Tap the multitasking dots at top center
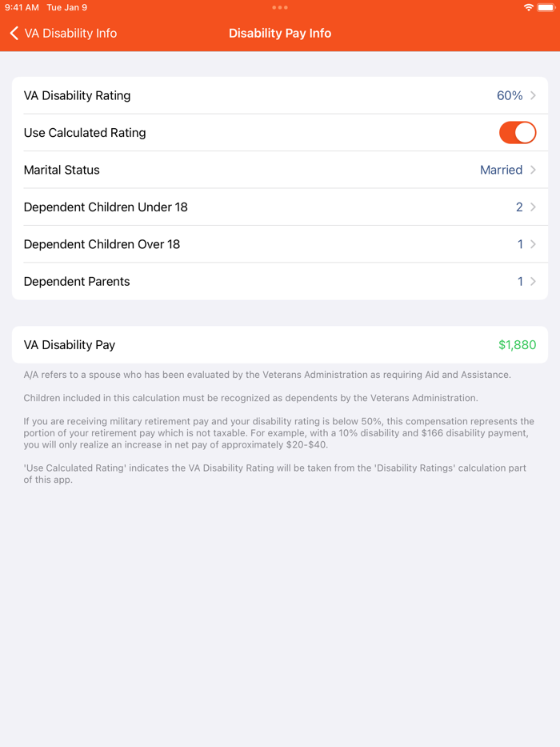560x747 pixels. pyautogui.click(x=280, y=7)
